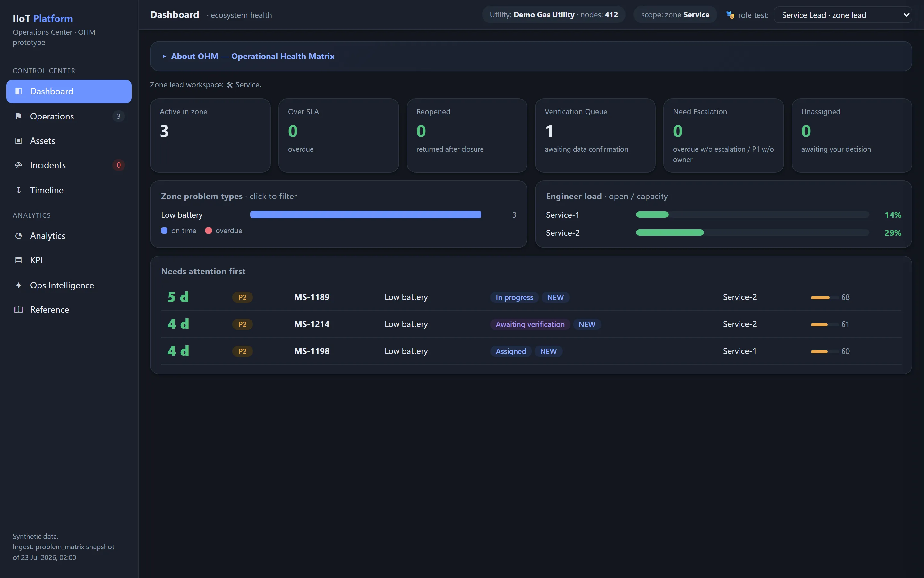Screen dimensions: 924x578
Task: Click the Operations flag icon
Action: [x=18, y=116]
